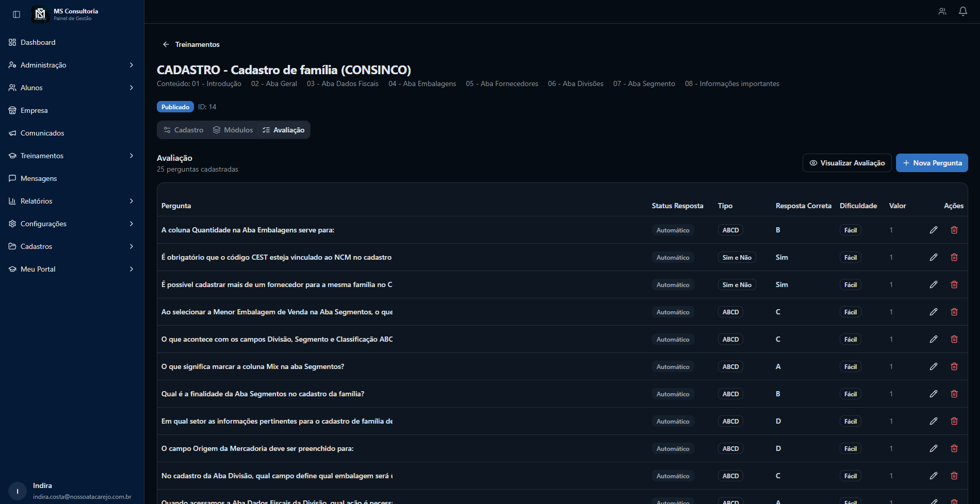Screen dimensions: 980x504
Task: Open the notifications bell
Action: point(963,11)
